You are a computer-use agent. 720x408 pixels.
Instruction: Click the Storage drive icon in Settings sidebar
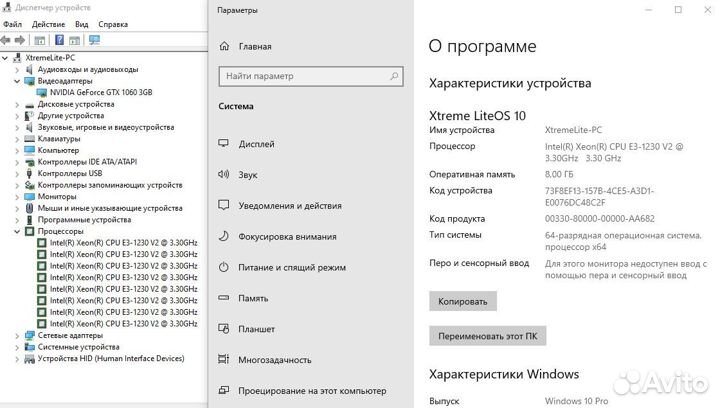224,298
